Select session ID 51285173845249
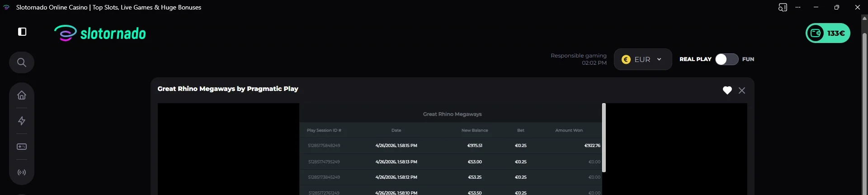 pyautogui.click(x=324, y=177)
